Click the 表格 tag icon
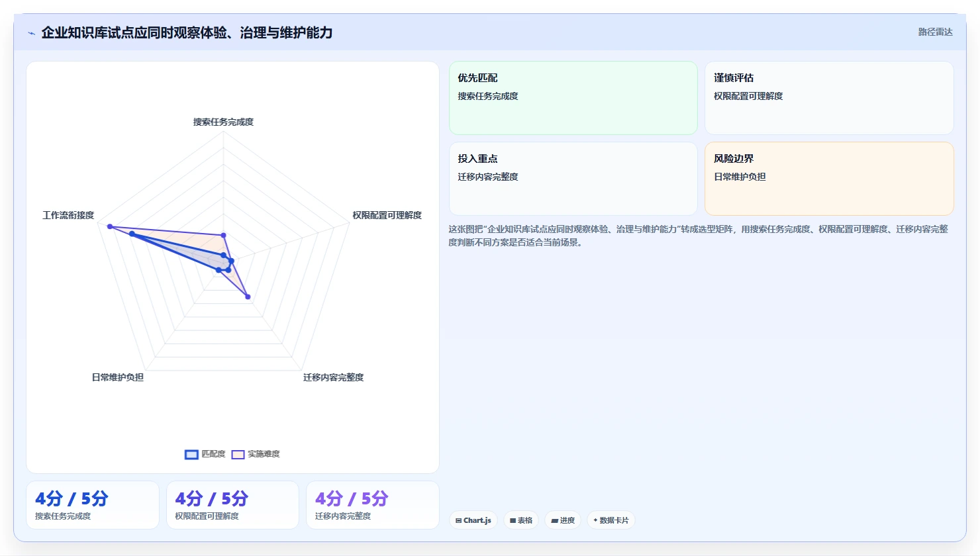The height and width of the screenshot is (556, 980). (513, 521)
